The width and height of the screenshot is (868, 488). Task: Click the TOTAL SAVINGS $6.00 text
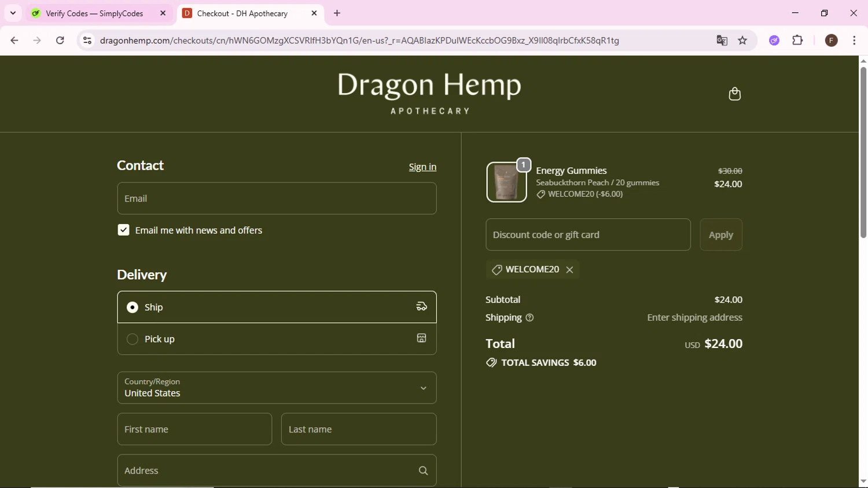click(x=549, y=362)
